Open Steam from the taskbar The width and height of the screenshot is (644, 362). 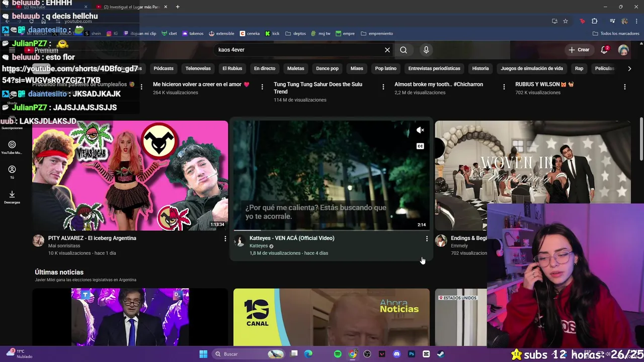[441, 354]
